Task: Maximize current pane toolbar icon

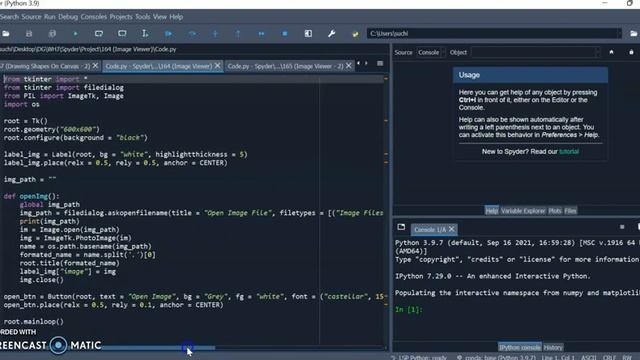Action: (308, 33)
